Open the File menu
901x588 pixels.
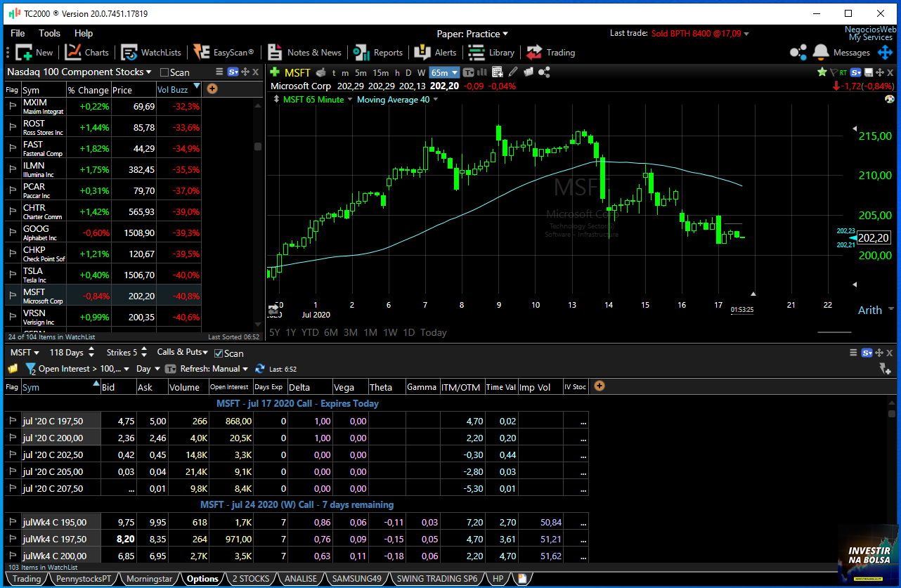tap(18, 33)
